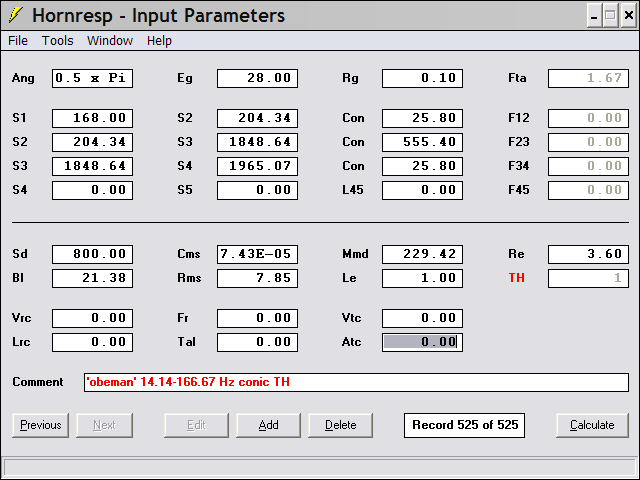
Task: Select the S2 field in the F23 row
Action: [92, 142]
